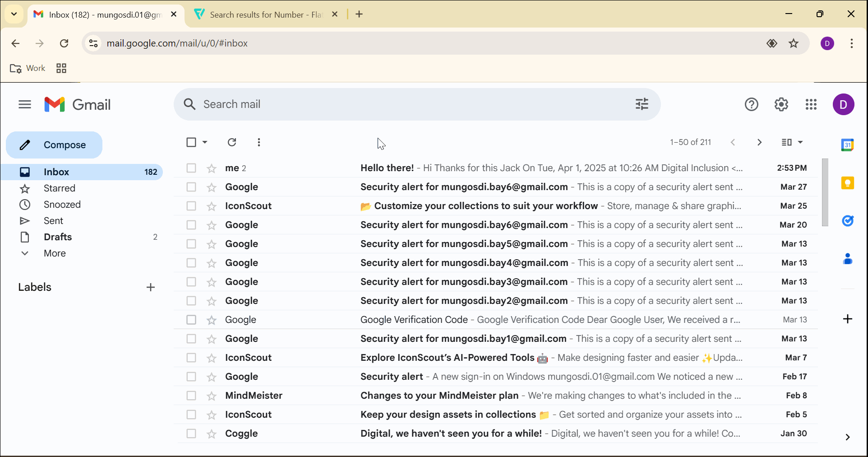
Task: Open Google Keep side panel icon
Action: pyautogui.click(x=847, y=183)
